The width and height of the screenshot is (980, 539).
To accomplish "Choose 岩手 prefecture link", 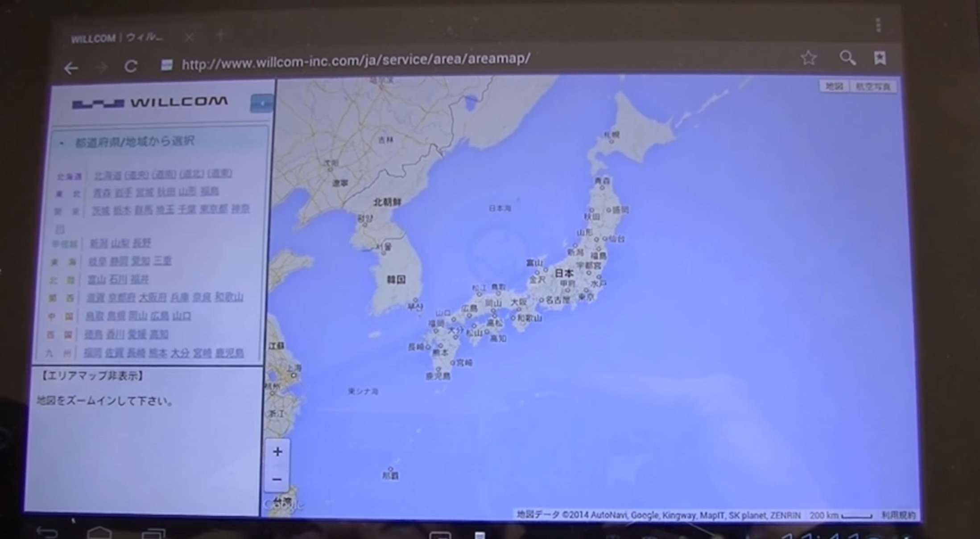I will [123, 193].
